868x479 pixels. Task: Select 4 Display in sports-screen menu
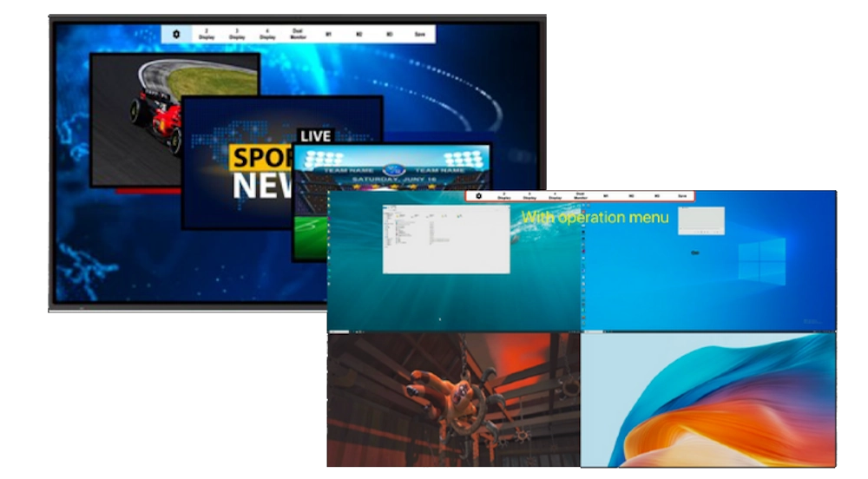[x=267, y=35]
